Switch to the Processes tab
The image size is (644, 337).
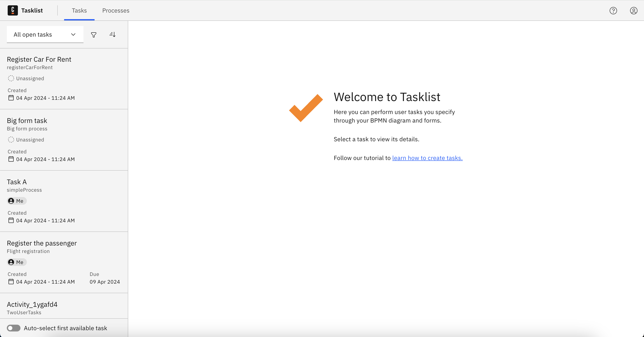pyautogui.click(x=115, y=10)
